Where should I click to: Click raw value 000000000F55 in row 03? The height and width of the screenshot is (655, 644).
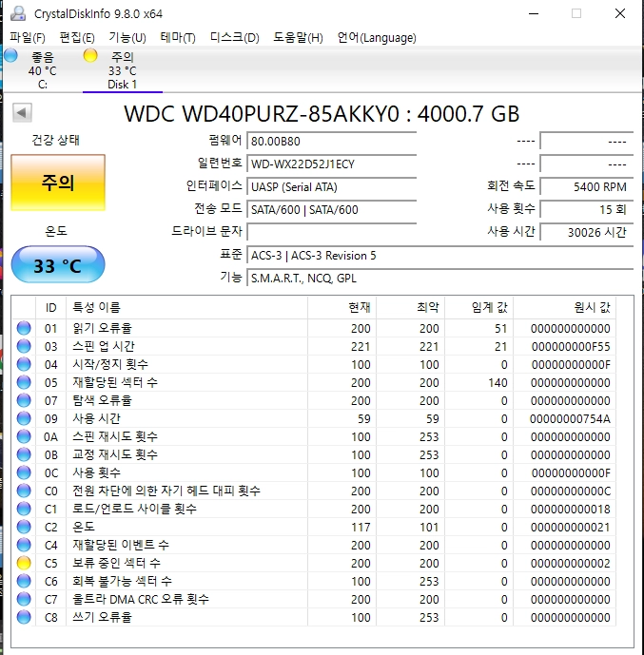(x=571, y=347)
